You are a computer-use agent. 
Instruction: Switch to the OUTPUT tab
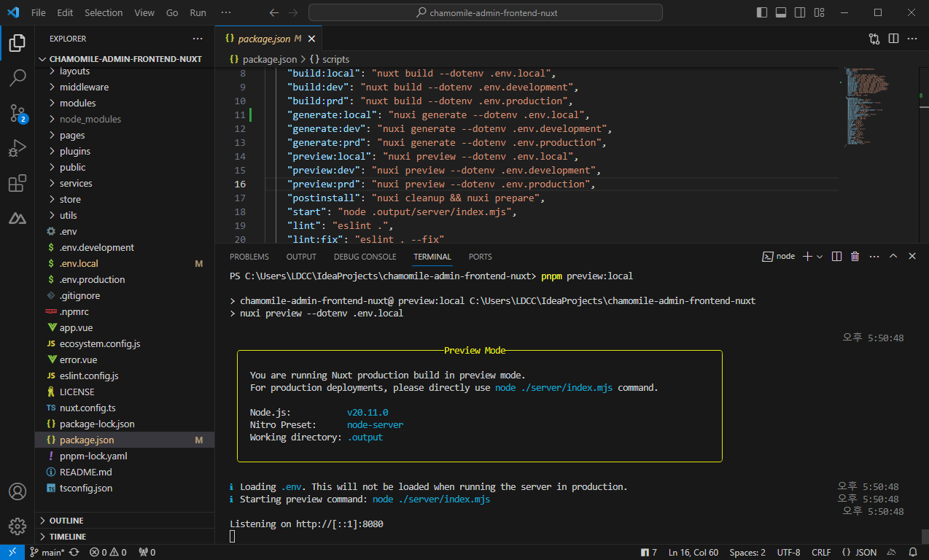coord(301,257)
